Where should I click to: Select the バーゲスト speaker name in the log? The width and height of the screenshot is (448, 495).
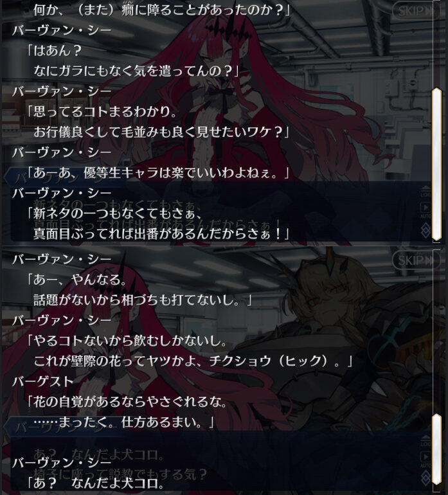(42, 381)
